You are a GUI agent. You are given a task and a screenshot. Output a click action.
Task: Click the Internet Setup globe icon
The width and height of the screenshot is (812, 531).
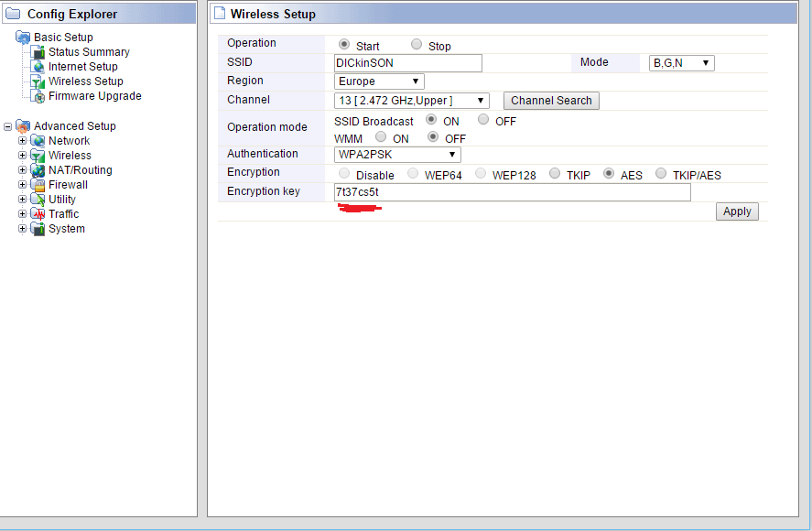[38, 66]
